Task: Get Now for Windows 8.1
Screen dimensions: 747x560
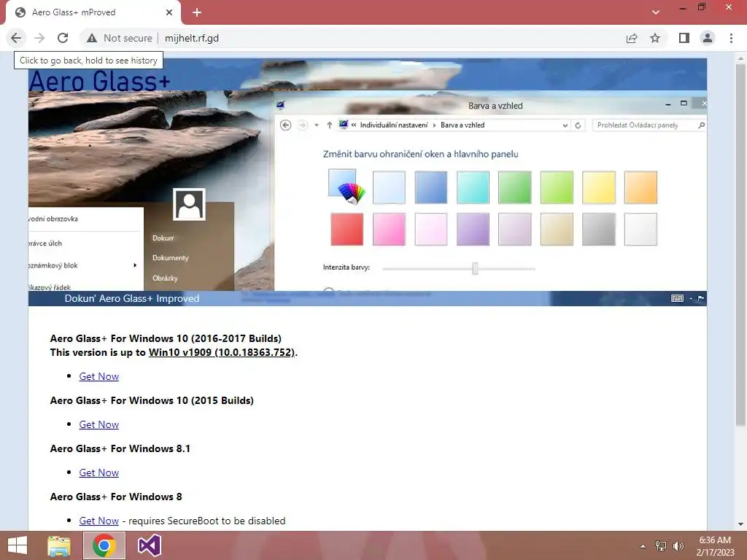Action: point(98,472)
